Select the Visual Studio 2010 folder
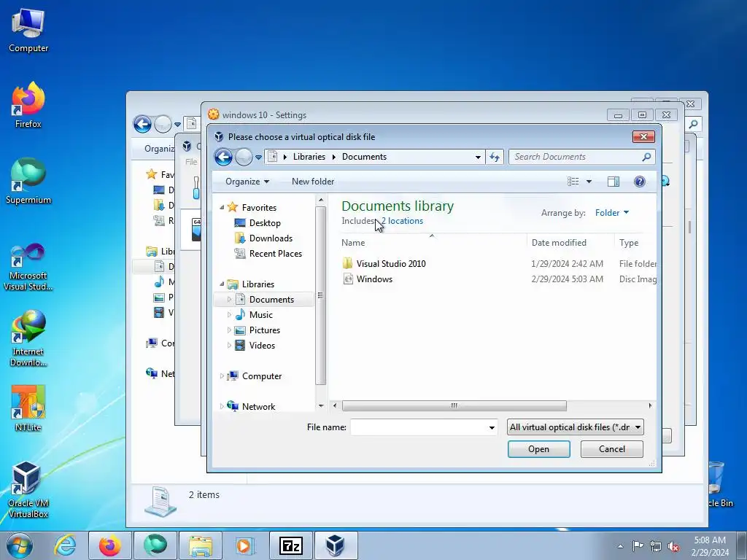This screenshot has width=747, height=560. tap(391, 264)
